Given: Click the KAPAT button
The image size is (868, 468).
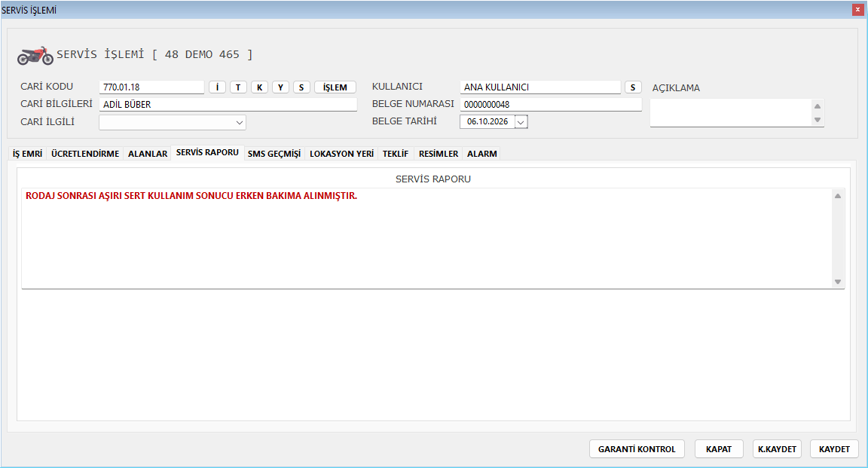Looking at the screenshot, I should (x=719, y=448).
